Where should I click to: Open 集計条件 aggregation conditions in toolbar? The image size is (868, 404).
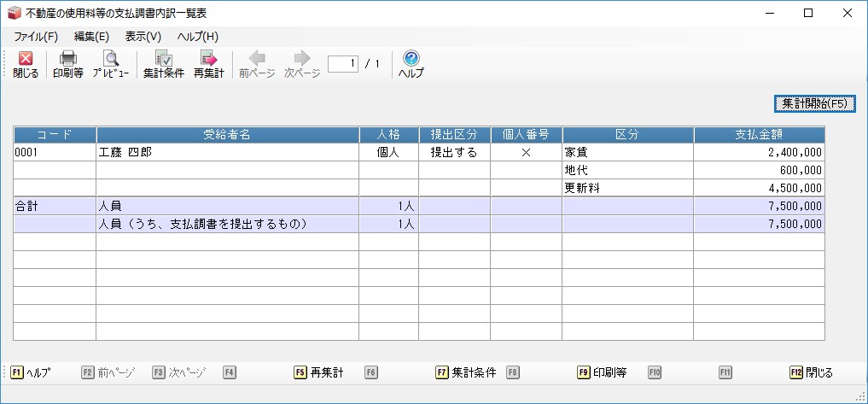(163, 59)
